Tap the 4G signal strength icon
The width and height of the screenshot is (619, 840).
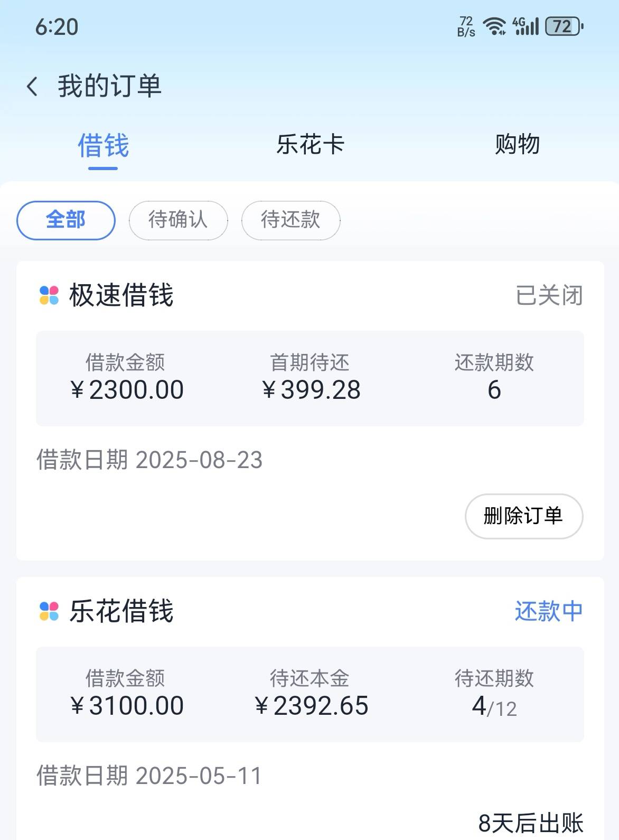point(526,26)
